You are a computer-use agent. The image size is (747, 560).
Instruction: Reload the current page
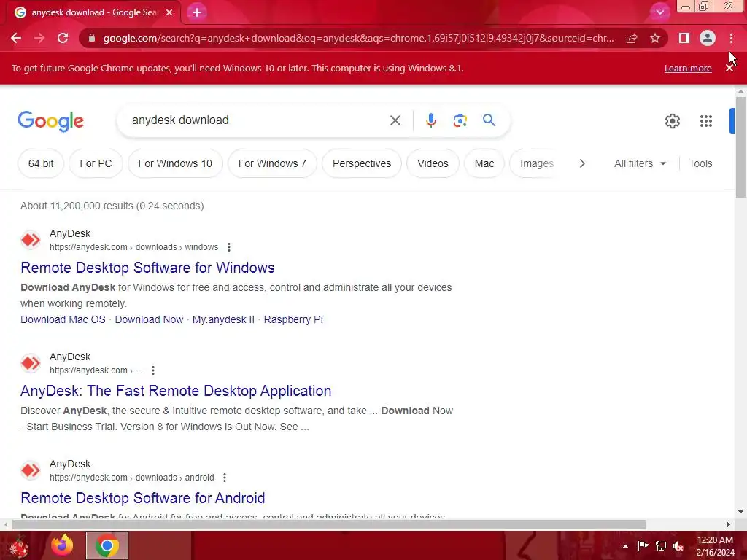pyautogui.click(x=63, y=38)
